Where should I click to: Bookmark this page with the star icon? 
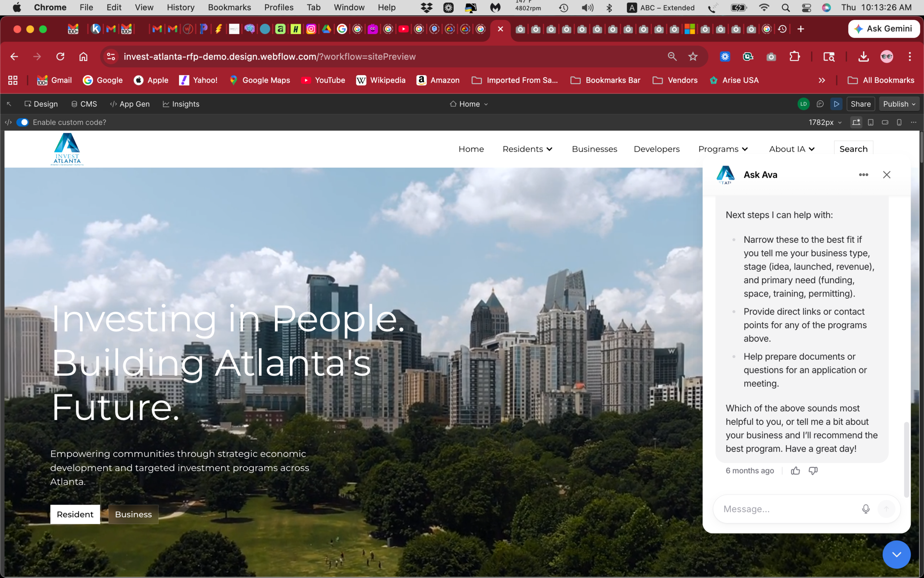coord(693,57)
